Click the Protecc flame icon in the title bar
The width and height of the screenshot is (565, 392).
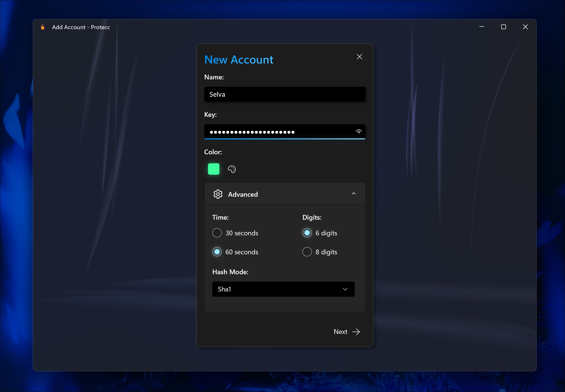tap(42, 27)
